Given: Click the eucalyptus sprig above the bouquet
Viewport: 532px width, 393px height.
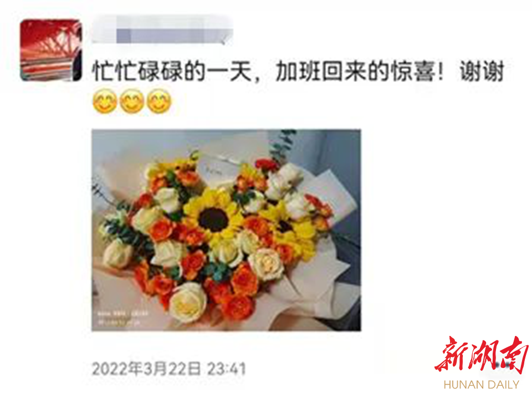Looking at the screenshot, I should [282, 145].
